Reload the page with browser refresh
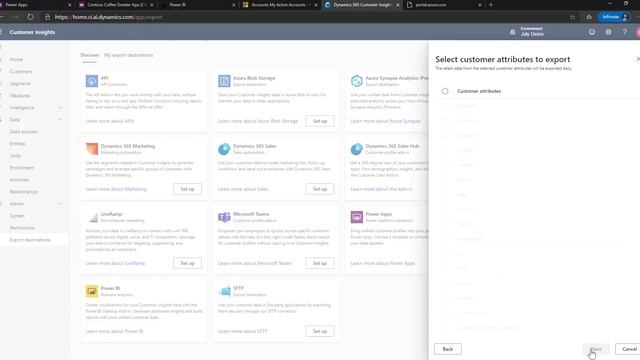Viewport: 640px width, 360px height. [x=30, y=17]
